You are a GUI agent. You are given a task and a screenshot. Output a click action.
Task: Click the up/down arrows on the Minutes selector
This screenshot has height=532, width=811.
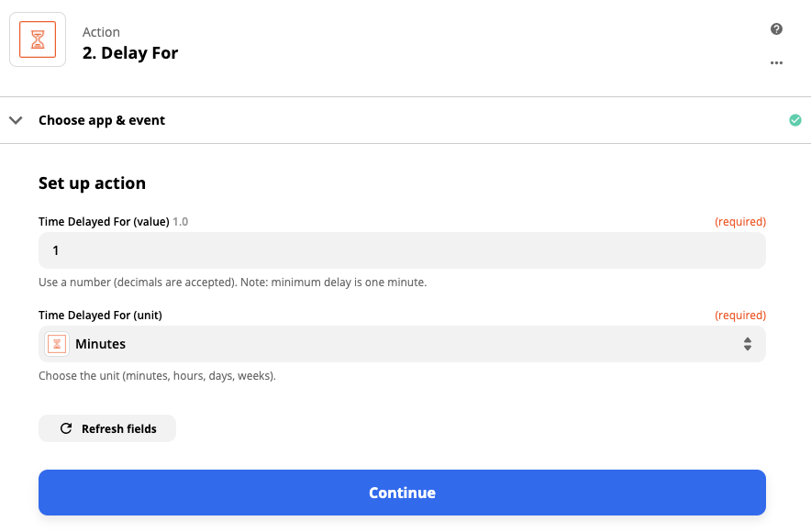tap(747, 344)
